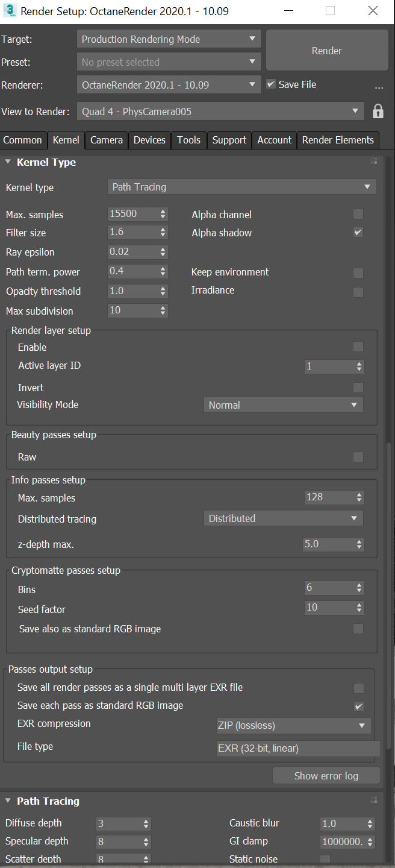Enable the Keep environment checkbox

358,272
